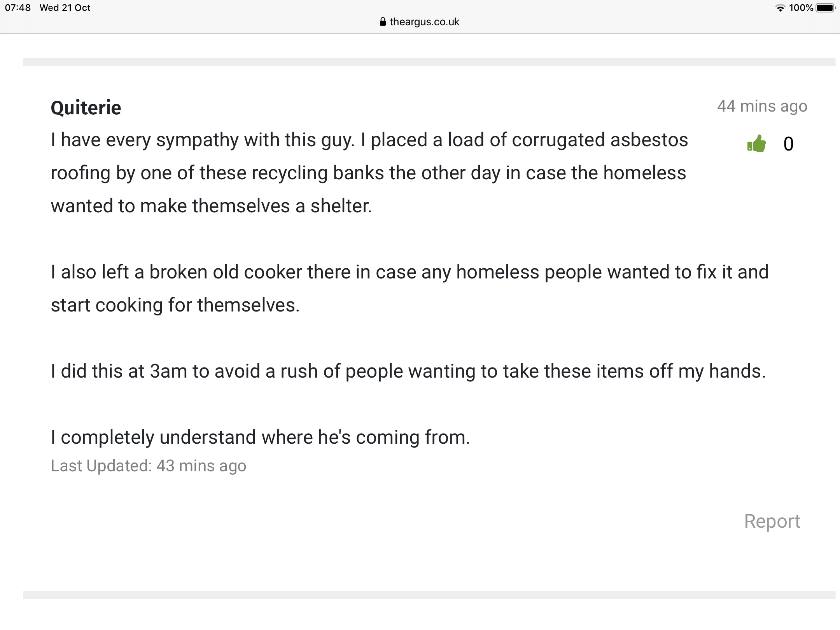Tap the theargus.co.uk address text
The image size is (840, 630).
coord(424,22)
